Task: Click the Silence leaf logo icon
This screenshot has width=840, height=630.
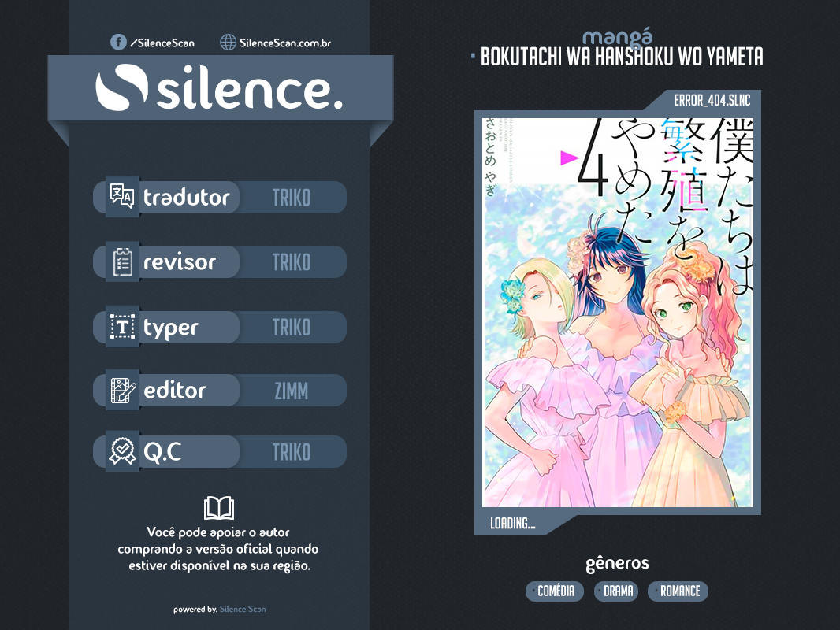Action: click(x=121, y=91)
